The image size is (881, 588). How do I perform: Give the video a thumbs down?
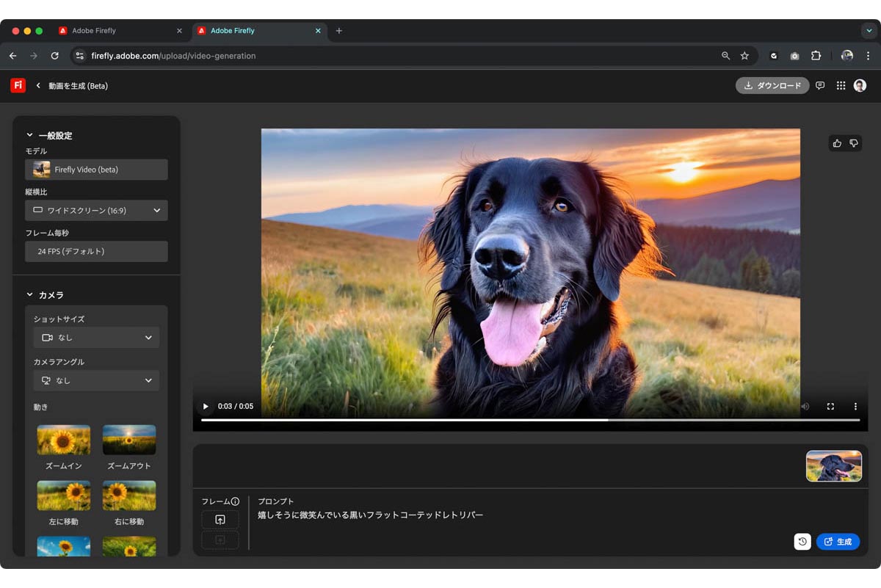click(x=854, y=143)
